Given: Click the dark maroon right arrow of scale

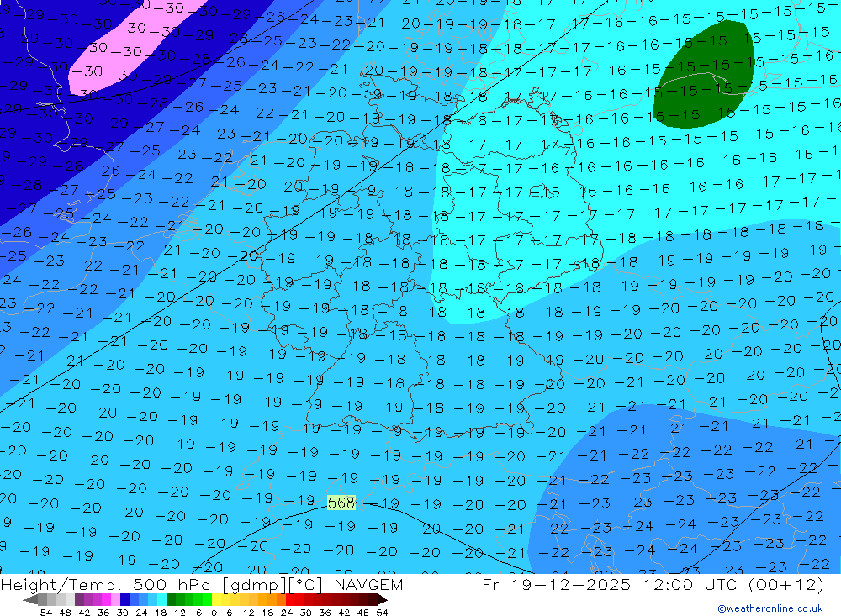Looking at the screenshot, I should (x=383, y=600).
